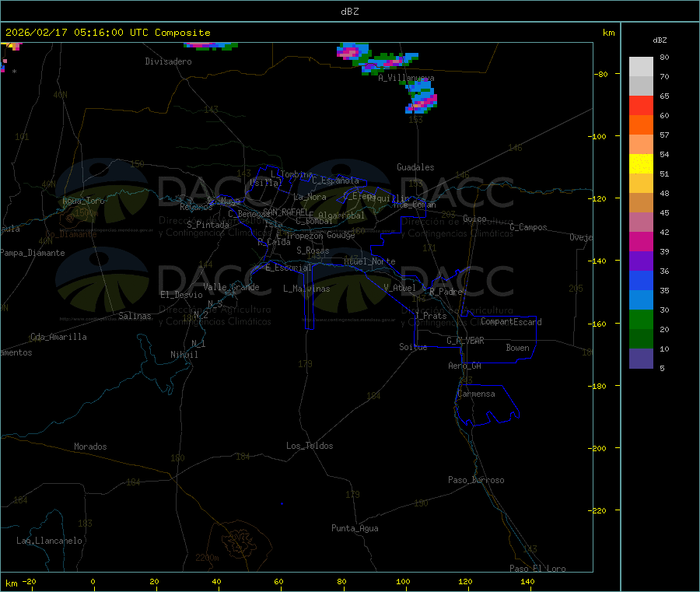Click the E_Escorial place label
This screenshot has height=592, width=700.
pos(288,268)
